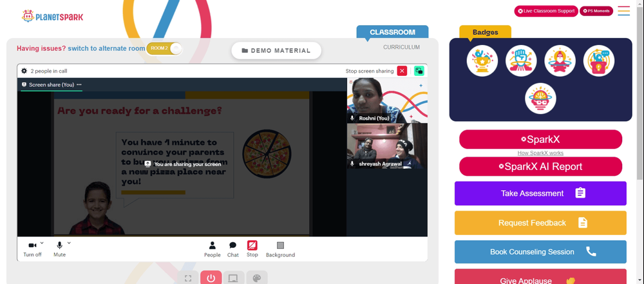644x284 pixels.
Task: Open How SparkX works link
Action: point(540,153)
